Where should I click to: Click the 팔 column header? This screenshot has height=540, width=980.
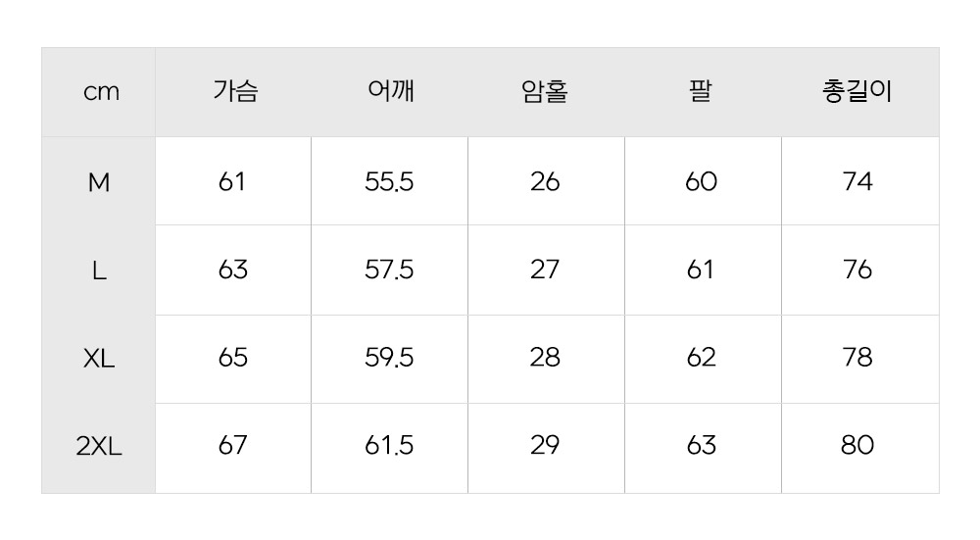702,92
